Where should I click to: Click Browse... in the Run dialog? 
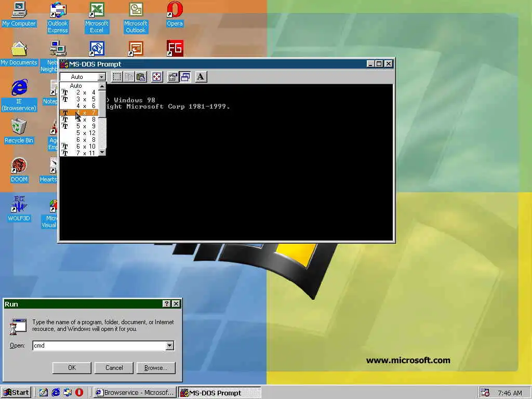[156, 368]
